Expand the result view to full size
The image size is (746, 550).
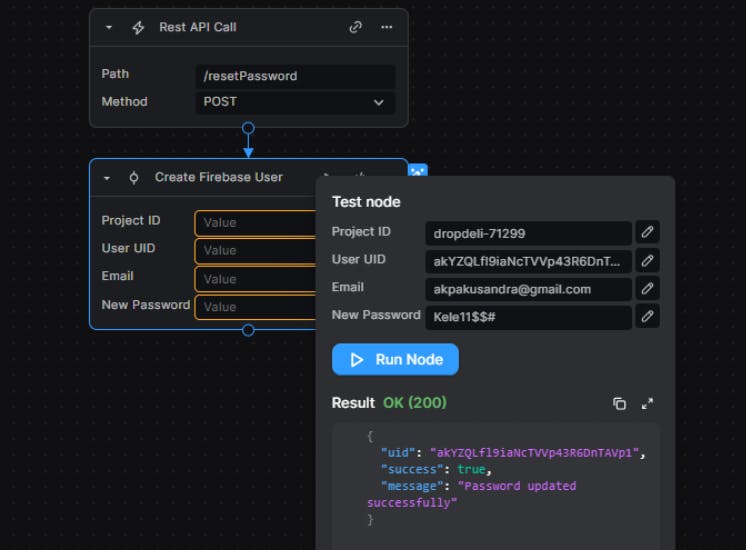click(x=647, y=403)
